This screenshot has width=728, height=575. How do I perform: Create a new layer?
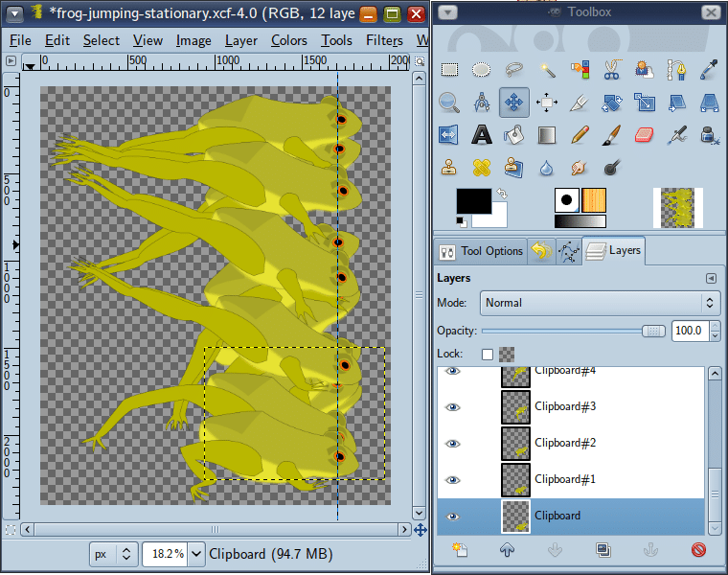pos(460,550)
